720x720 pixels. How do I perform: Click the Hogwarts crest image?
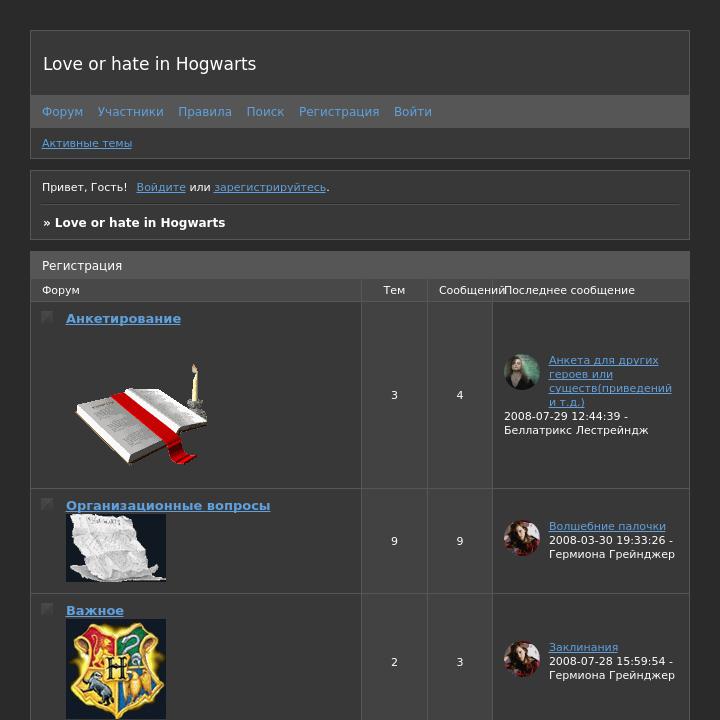click(x=116, y=669)
